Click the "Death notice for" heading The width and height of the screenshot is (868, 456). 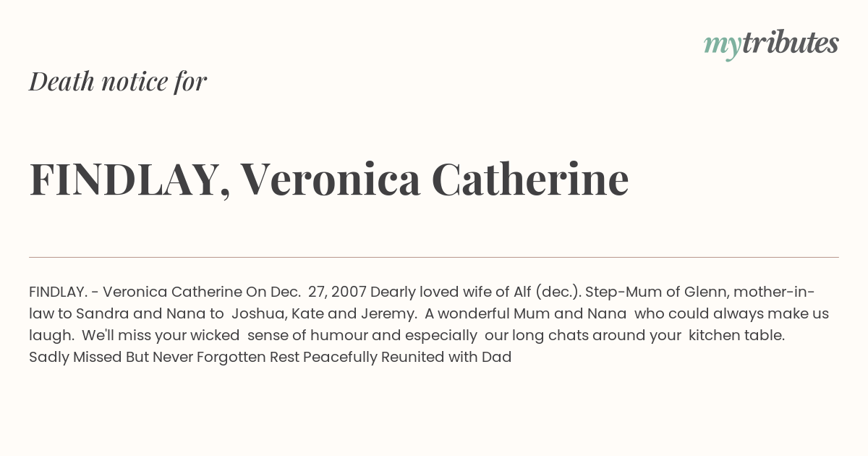click(x=118, y=82)
